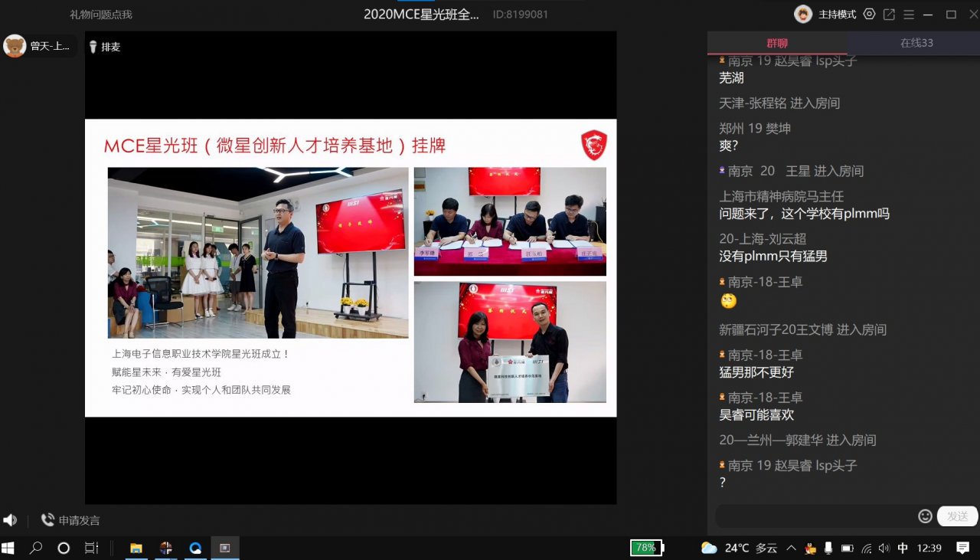Open the round colorful app in taskbar
Viewport: 980px width, 560px height.
(165, 548)
